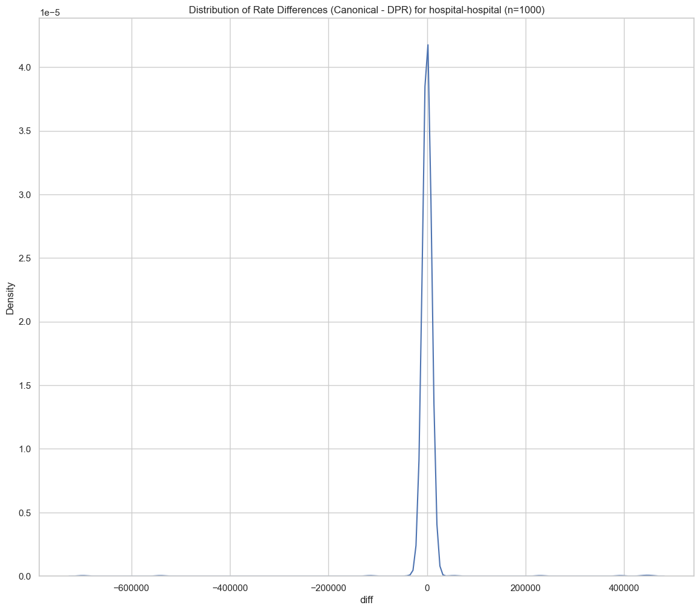Click the plot title text
This screenshot has height=611, width=700.
coord(367,10)
